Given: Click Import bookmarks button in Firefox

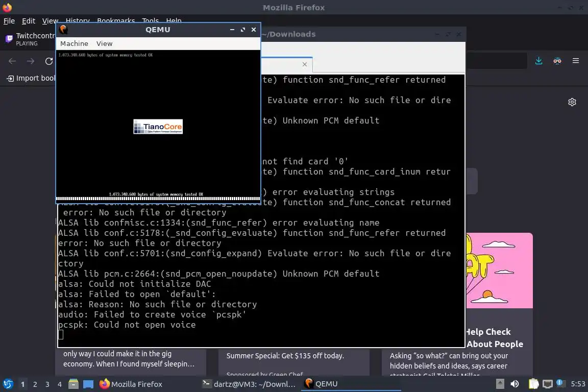Looking at the screenshot, I should 31,78.
